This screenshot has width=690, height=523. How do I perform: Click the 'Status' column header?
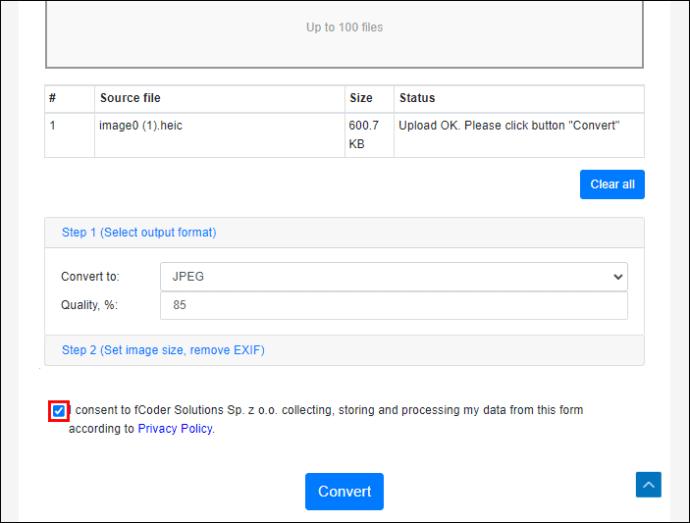pos(519,99)
